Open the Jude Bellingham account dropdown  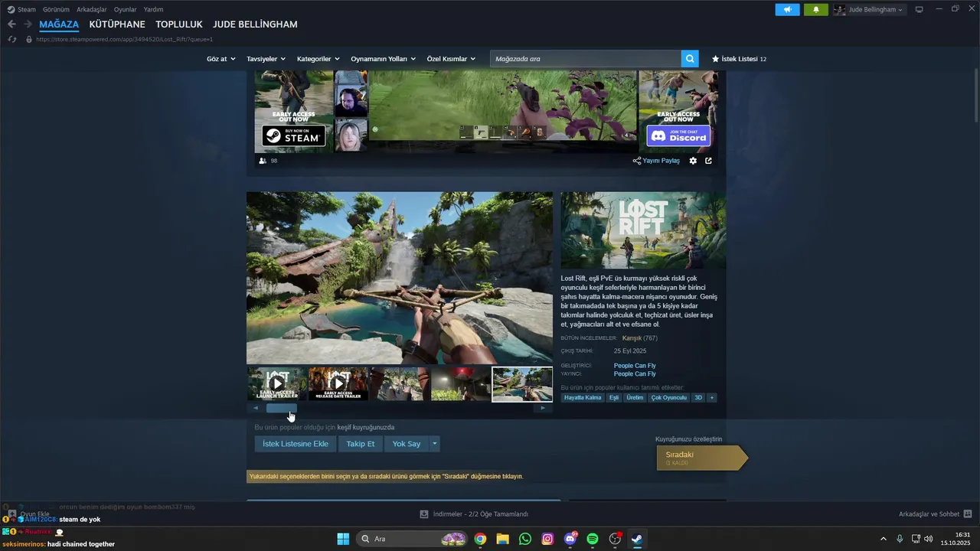pos(869,10)
